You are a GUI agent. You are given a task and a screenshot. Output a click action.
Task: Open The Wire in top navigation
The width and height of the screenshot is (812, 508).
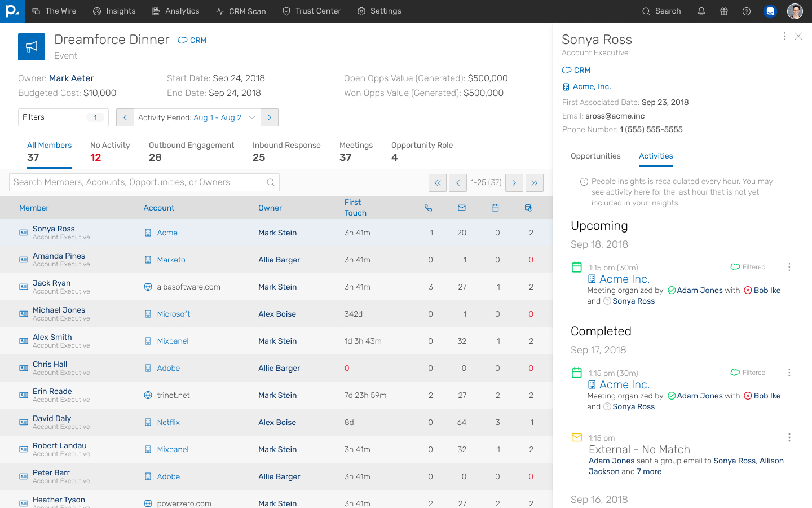click(54, 11)
